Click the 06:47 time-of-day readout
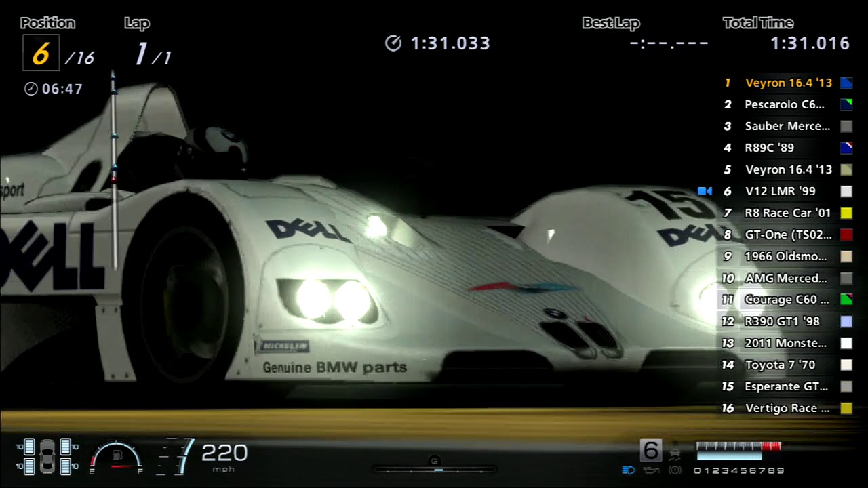The width and height of the screenshot is (868, 488). pos(62,89)
